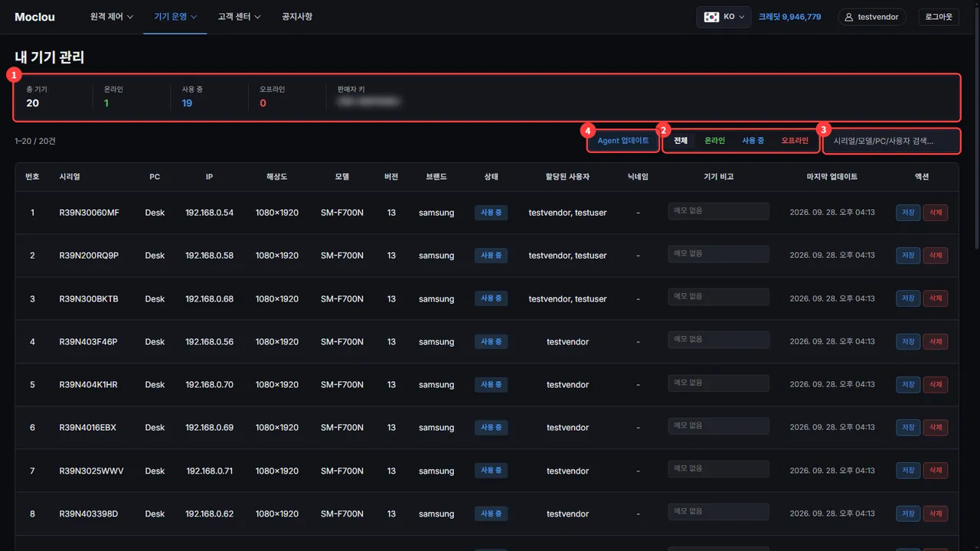Click the Agent 업데이트 button
Screen dimensions: 980x551
pos(623,141)
